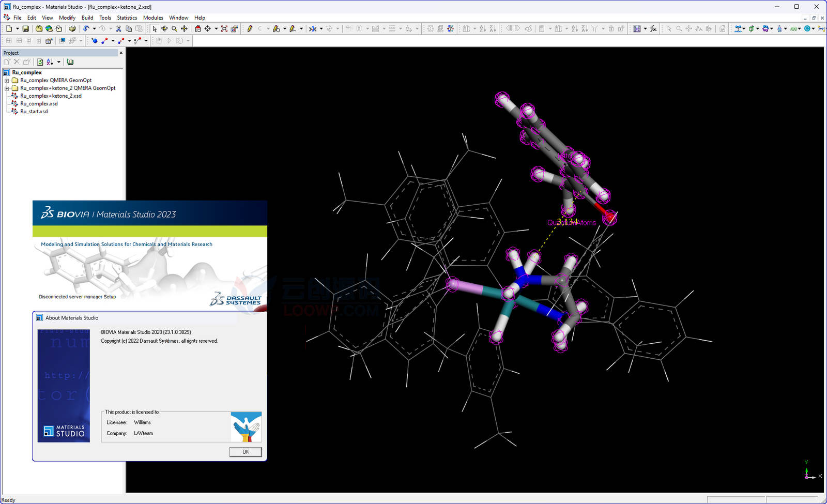Open the Statistics menu
827x504 pixels.
[127, 18]
